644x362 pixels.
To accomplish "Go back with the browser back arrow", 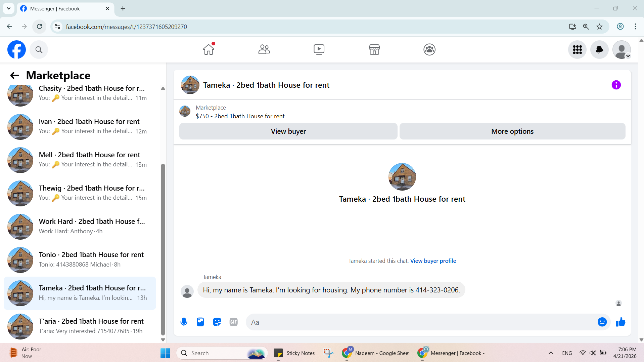I will (9, 27).
